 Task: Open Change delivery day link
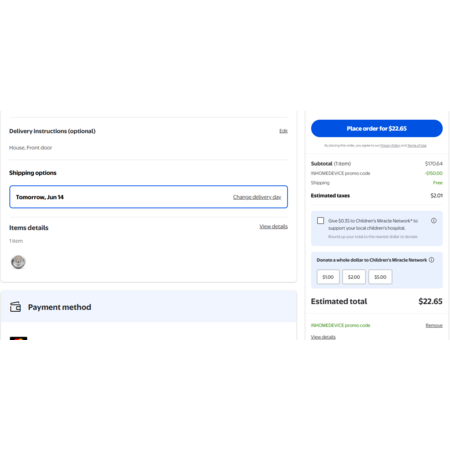pyautogui.click(x=257, y=197)
